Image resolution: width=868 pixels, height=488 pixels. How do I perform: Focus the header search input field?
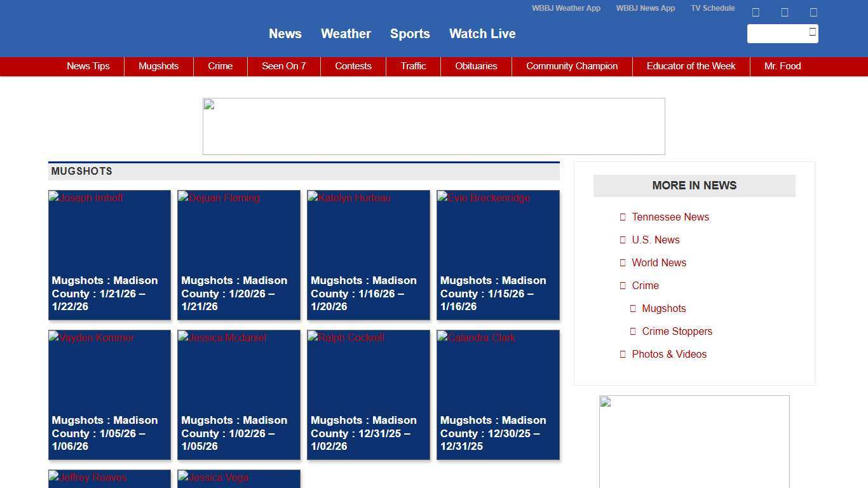pos(776,34)
